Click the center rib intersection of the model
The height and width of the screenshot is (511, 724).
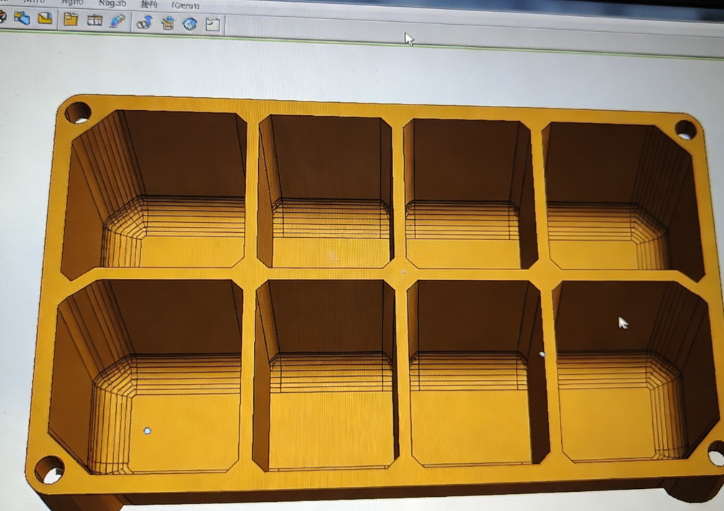coord(402,271)
